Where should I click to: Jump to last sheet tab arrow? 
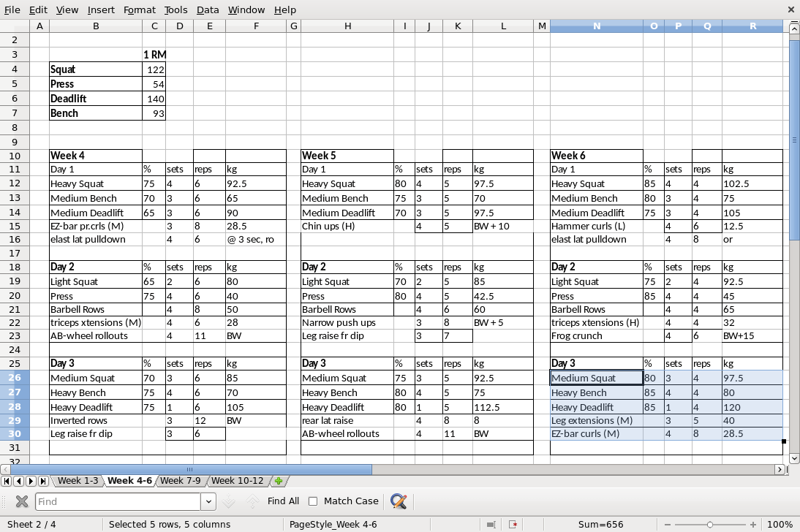(43, 481)
